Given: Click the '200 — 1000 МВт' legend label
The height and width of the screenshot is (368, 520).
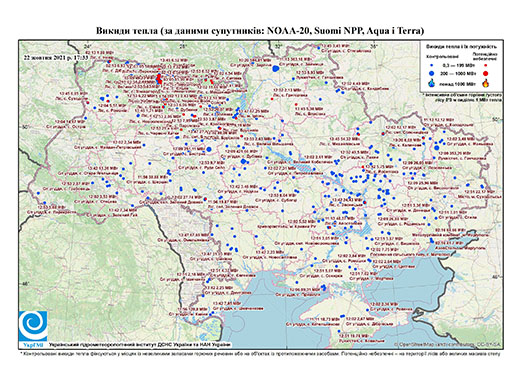Looking at the screenshot, I should coord(458,73).
